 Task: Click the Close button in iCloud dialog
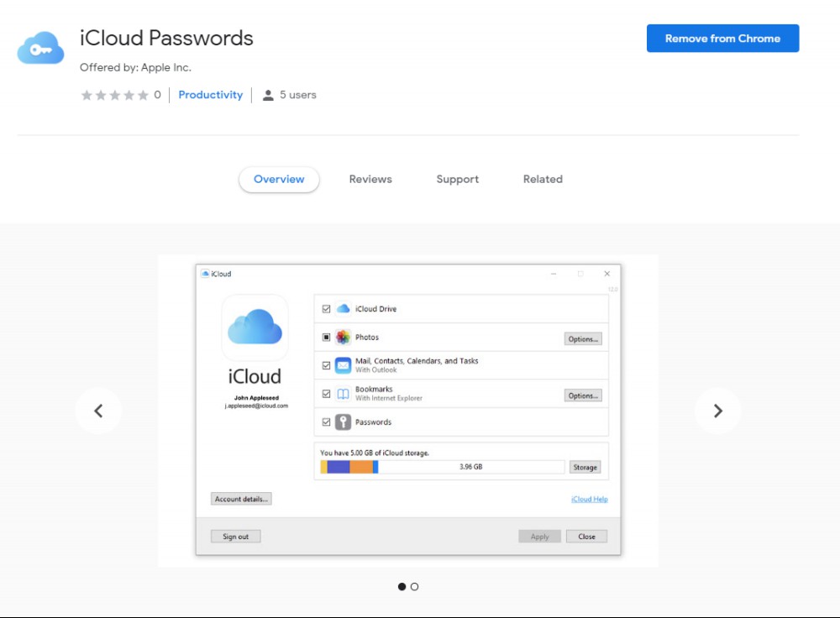point(586,537)
